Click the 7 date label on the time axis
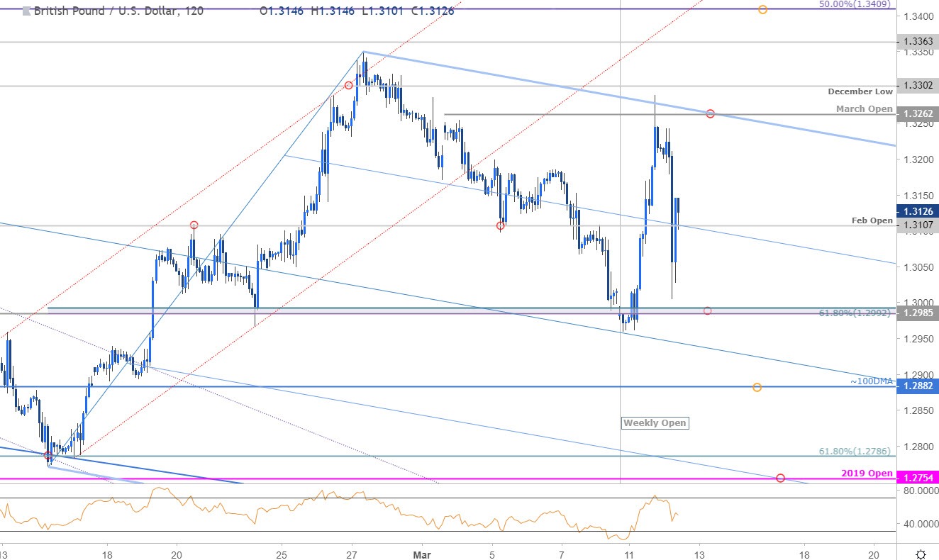Screen dimensions: 939x560 (561, 554)
